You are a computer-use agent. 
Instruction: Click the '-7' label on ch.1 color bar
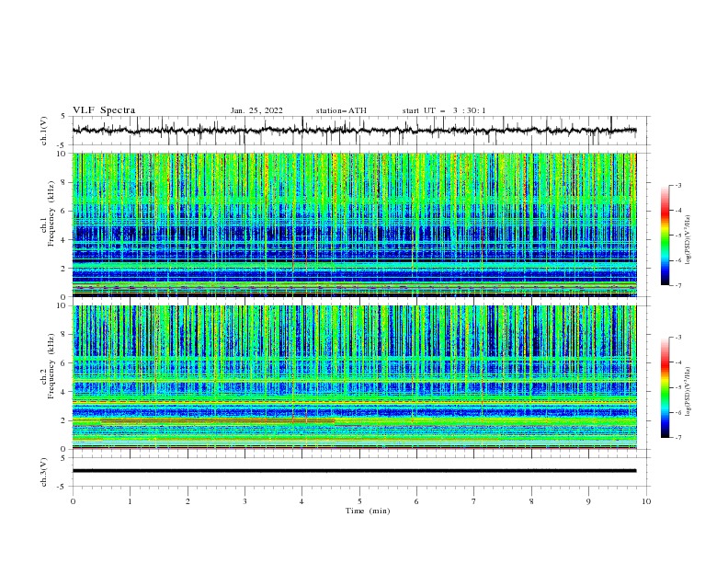(x=678, y=285)
